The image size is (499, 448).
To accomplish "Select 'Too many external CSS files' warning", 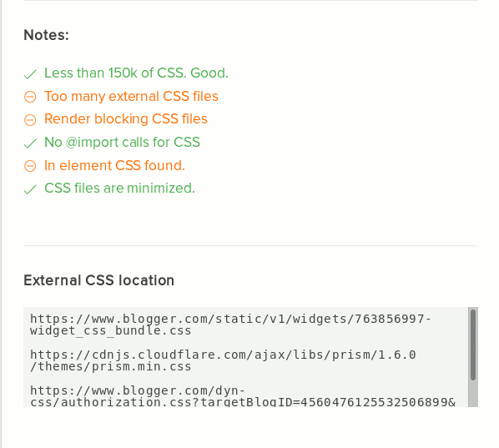I will point(131,96).
